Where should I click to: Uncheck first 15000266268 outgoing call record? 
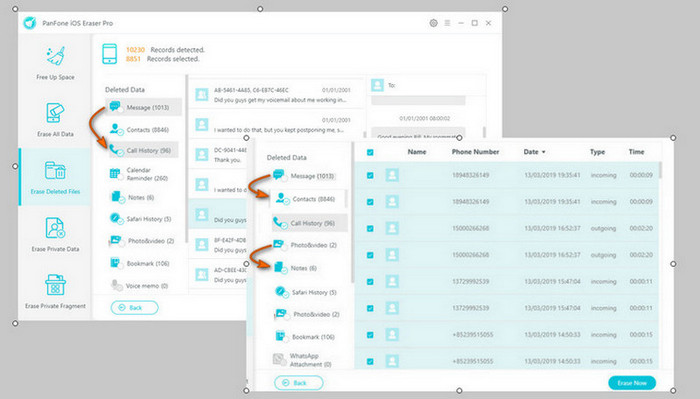[370, 229]
